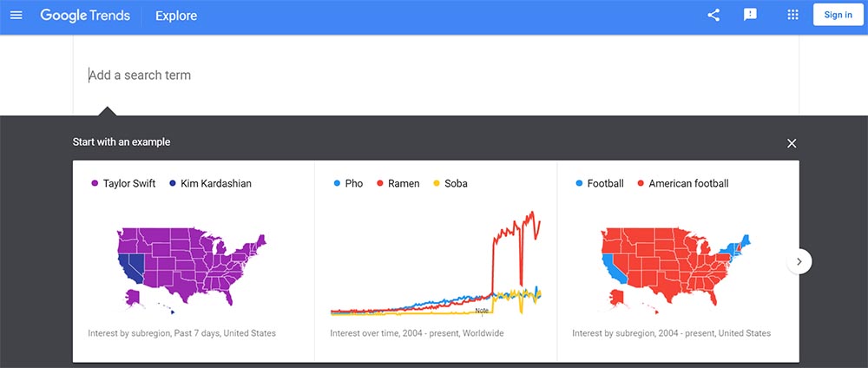Click the yellow Soba legend dot
The width and height of the screenshot is (868, 368).
coord(437,184)
